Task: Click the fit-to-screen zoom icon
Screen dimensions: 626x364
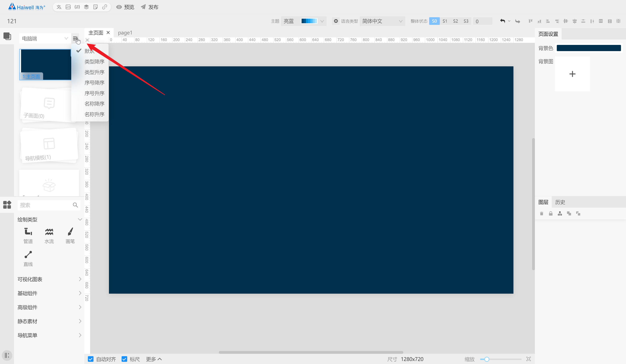Action: click(x=529, y=359)
